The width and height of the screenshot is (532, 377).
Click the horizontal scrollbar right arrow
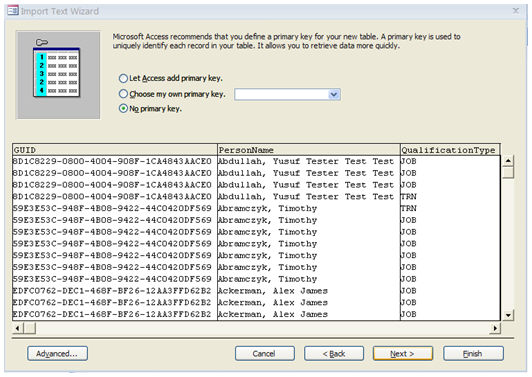(495, 328)
